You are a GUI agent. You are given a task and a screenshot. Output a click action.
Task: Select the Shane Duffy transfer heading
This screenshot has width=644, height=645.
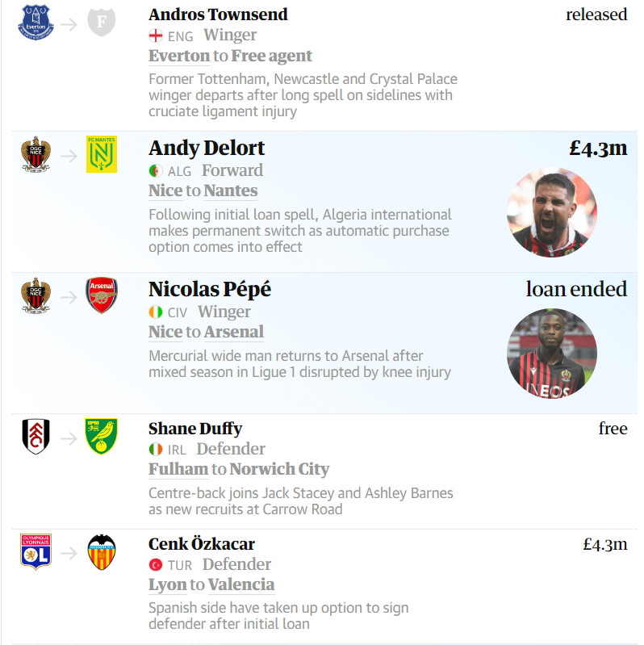coord(195,429)
